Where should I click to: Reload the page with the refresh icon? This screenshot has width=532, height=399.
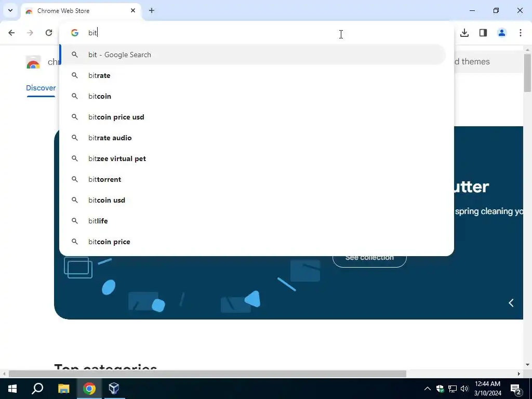point(49,33)
